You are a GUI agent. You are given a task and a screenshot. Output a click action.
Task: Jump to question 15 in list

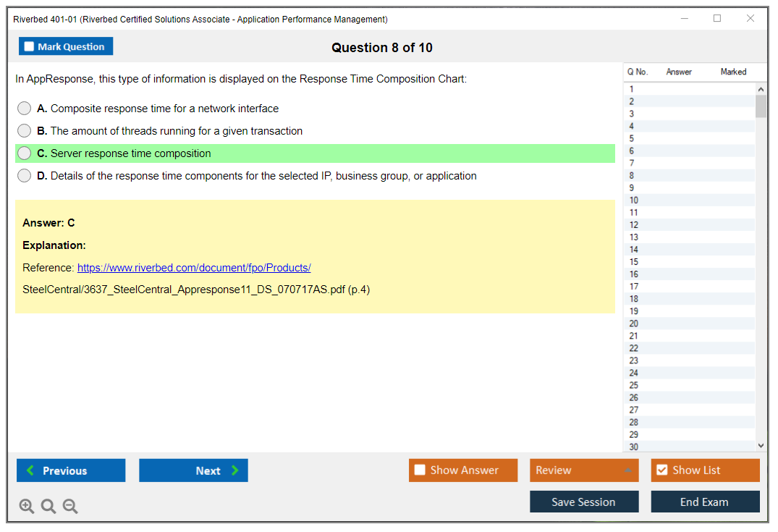click(634, 262)
